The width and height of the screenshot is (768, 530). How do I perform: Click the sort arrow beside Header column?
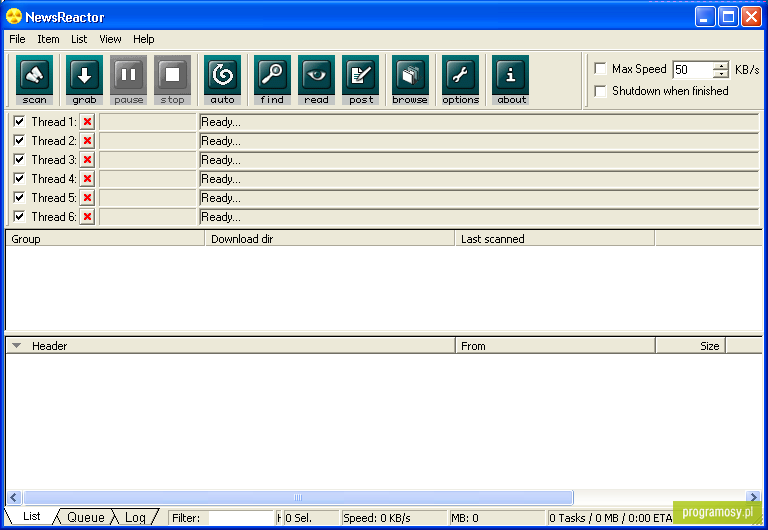[x=17, y=346]
